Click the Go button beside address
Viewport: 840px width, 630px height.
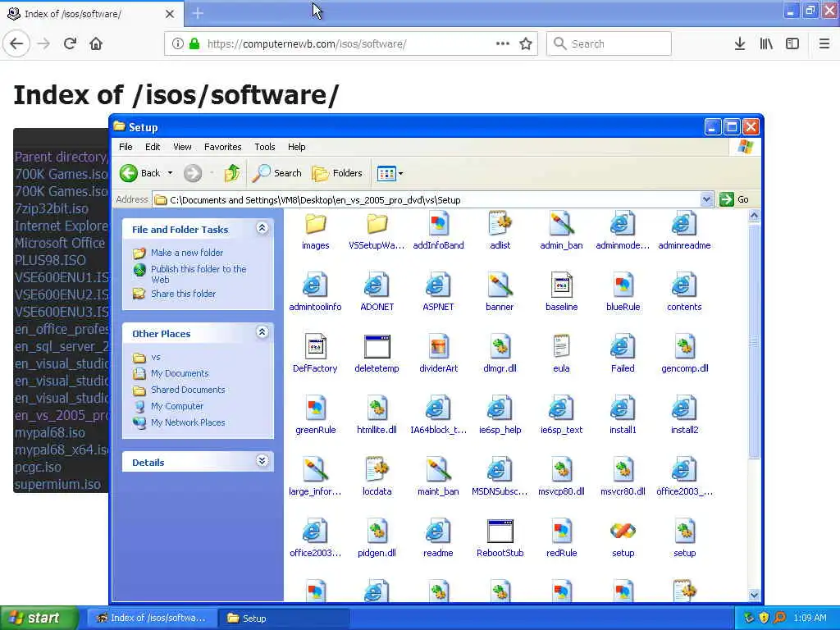point(734,199)
